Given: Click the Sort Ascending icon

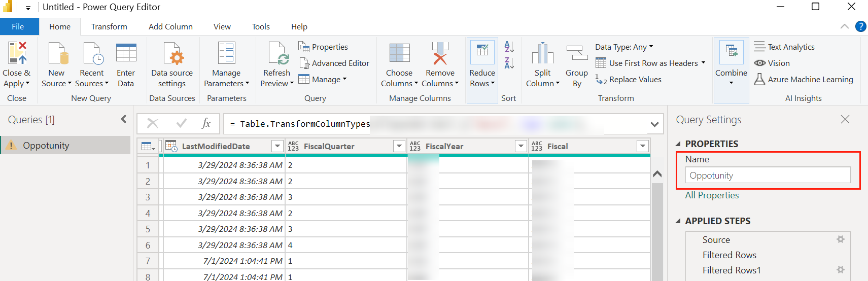Looking at the screenshot, I should [509, 47].
